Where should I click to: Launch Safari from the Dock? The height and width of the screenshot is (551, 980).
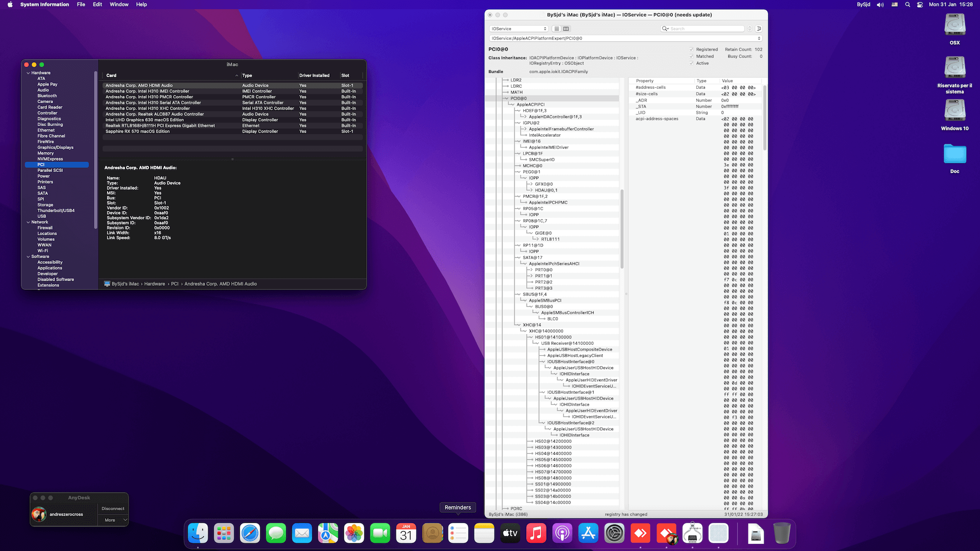coord(250,534)
